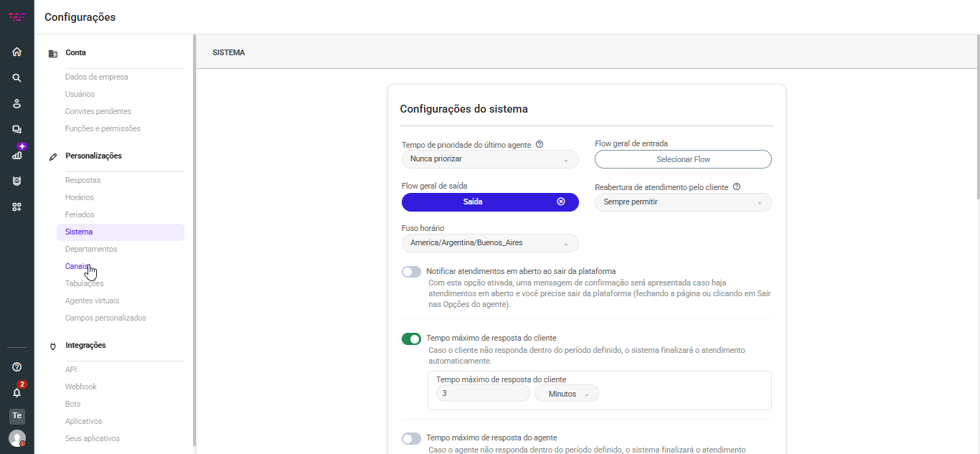Toggle Notificar atendimentos em aberto switch

[x=411, y=272]
